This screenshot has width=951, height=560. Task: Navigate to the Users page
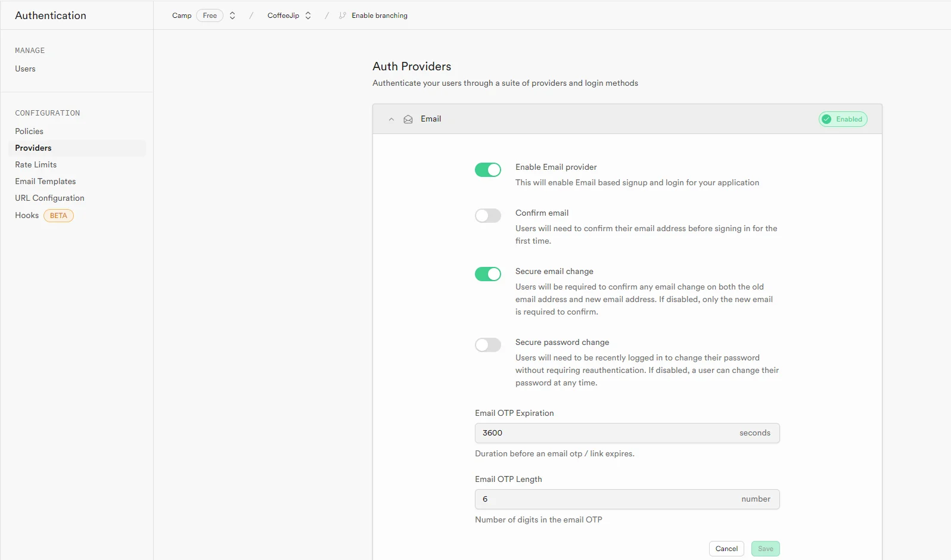tap(25, 69)
